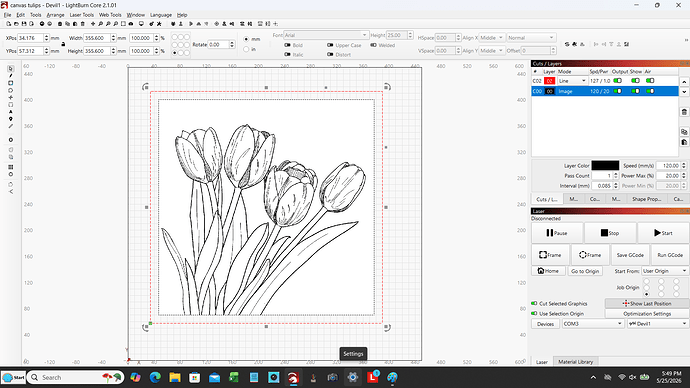Move layer down arrow in Cuts panel

684,92
